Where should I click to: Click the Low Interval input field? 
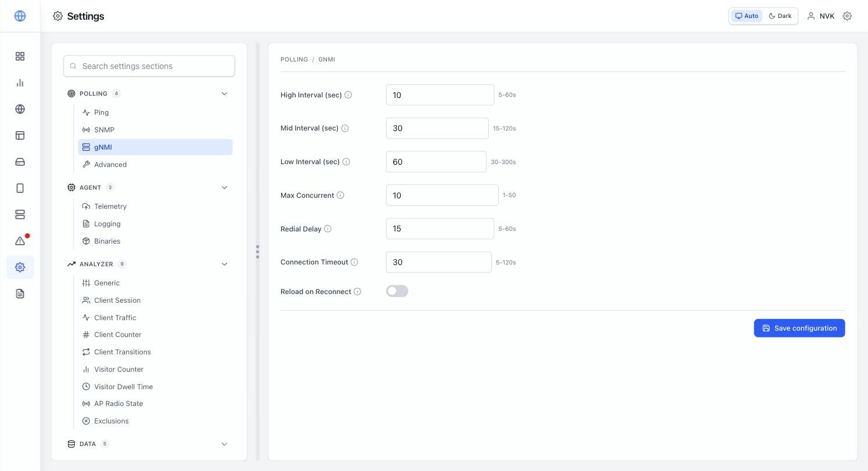pyautogui.click(x=436, y=162)
